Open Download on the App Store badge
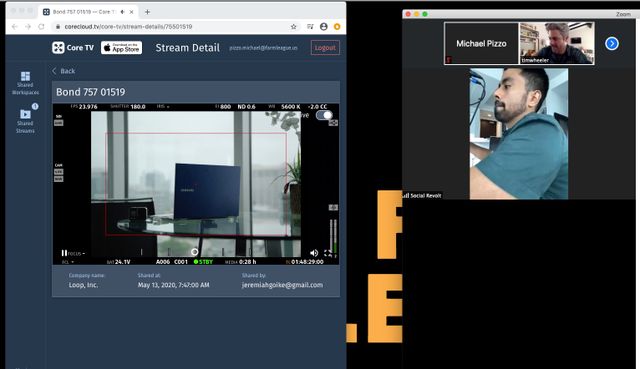This screenshot has width=640, height=369. 121,48
